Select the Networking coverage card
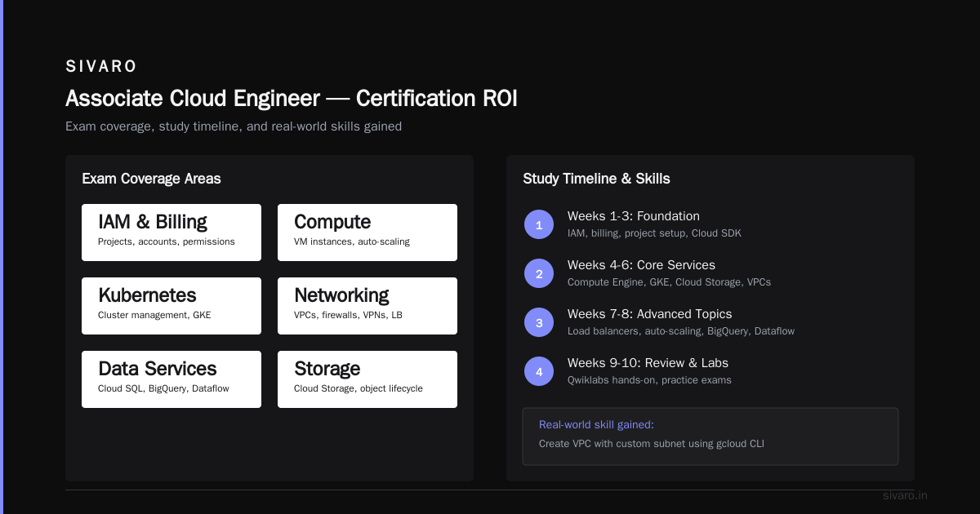The image size is (980, 514). pos(367,306)
